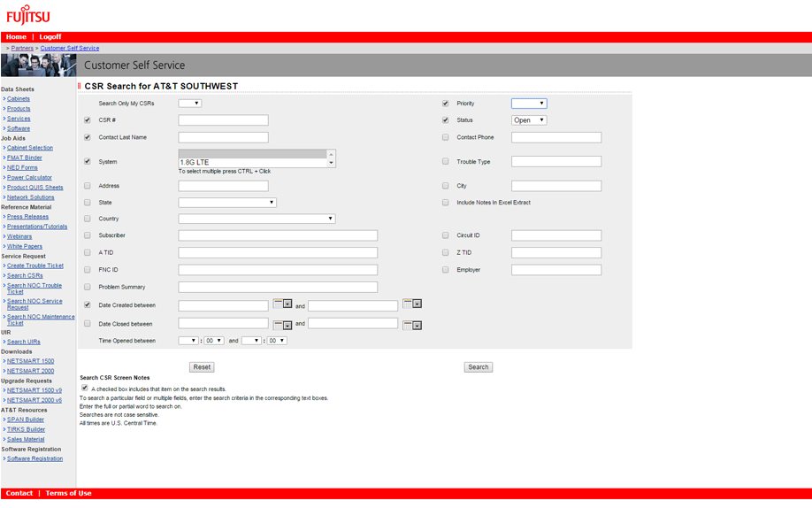Expand the Search Only My CSRs dropdown
The image size is (812, 508).
(190, 104)
